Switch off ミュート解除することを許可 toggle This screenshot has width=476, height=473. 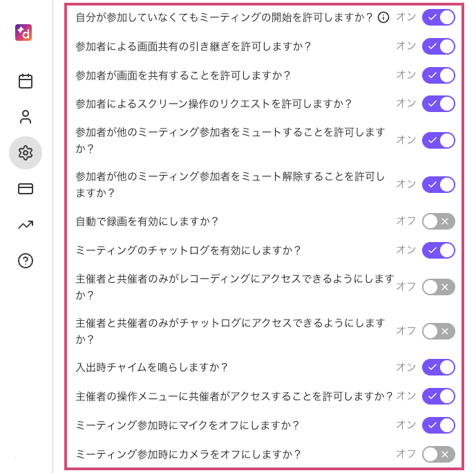click(439, 185)
